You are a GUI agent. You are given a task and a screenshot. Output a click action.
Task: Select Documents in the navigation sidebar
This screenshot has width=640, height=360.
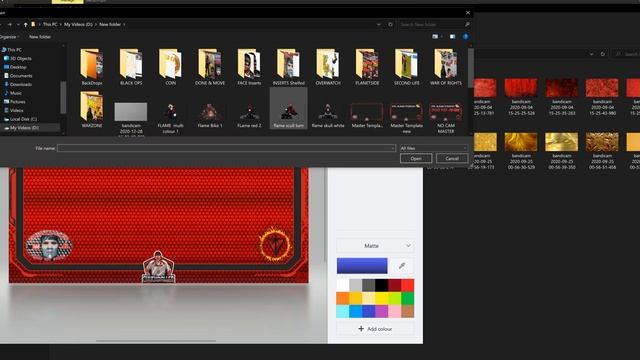(18, 76)
